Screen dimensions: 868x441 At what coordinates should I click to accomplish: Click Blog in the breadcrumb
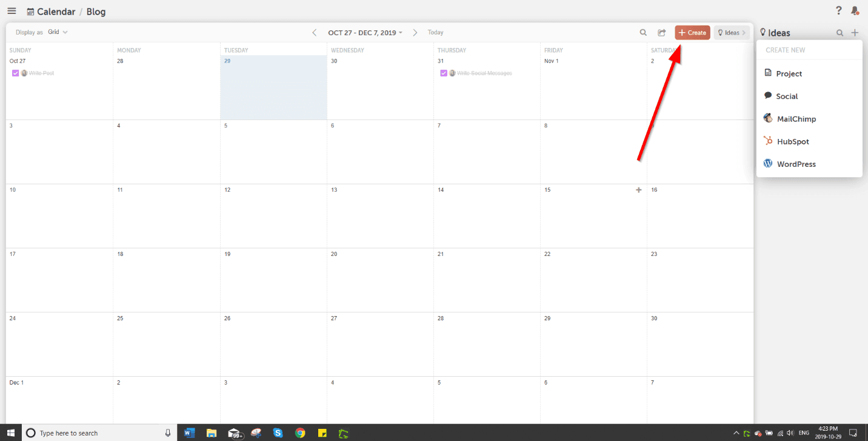point(96,12)
